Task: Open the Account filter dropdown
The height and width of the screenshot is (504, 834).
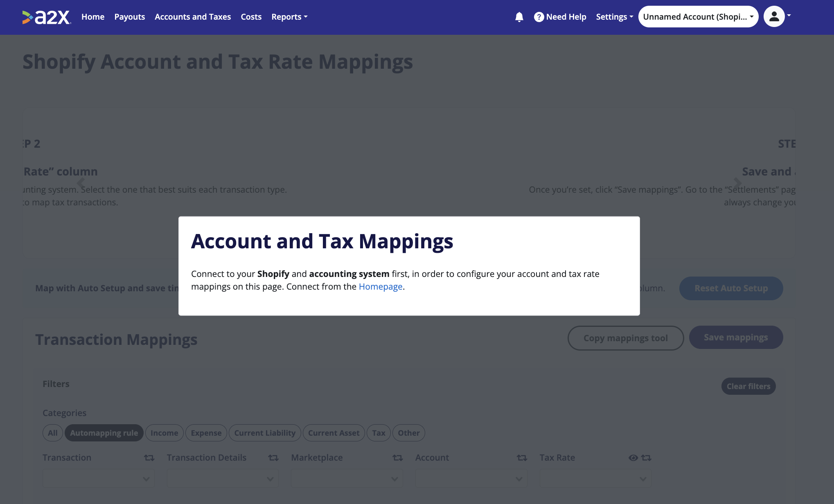Action: (471, 479)
